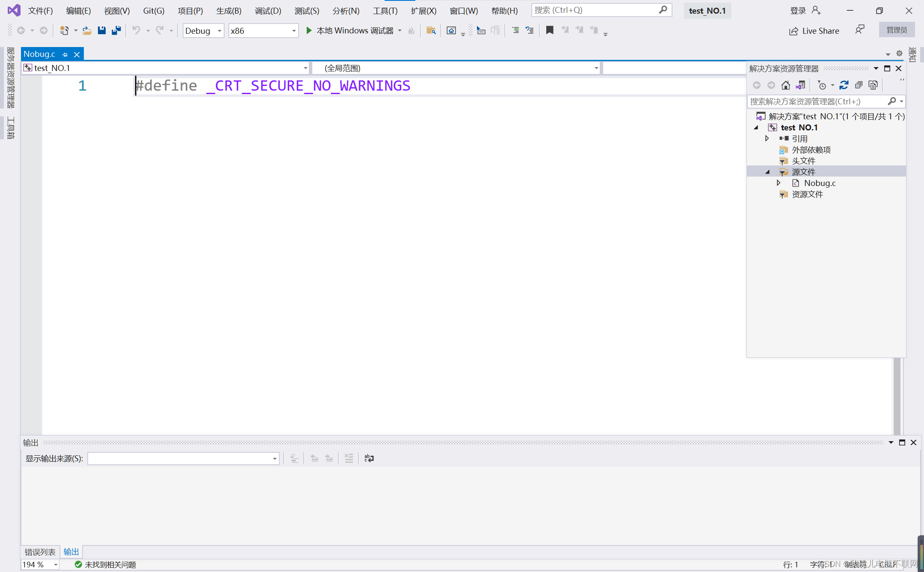Click the Live Share button
This screenshot has height=572, width=924.
pos(814,31)
